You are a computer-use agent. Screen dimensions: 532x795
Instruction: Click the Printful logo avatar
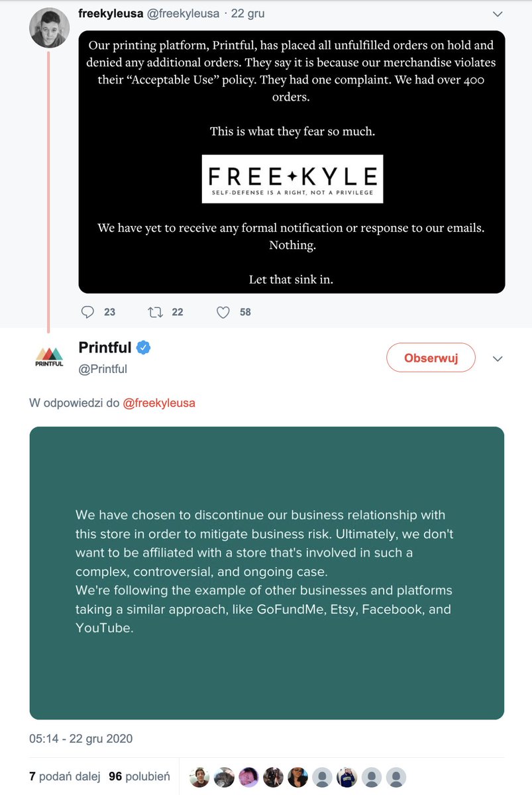coord(49,357)
